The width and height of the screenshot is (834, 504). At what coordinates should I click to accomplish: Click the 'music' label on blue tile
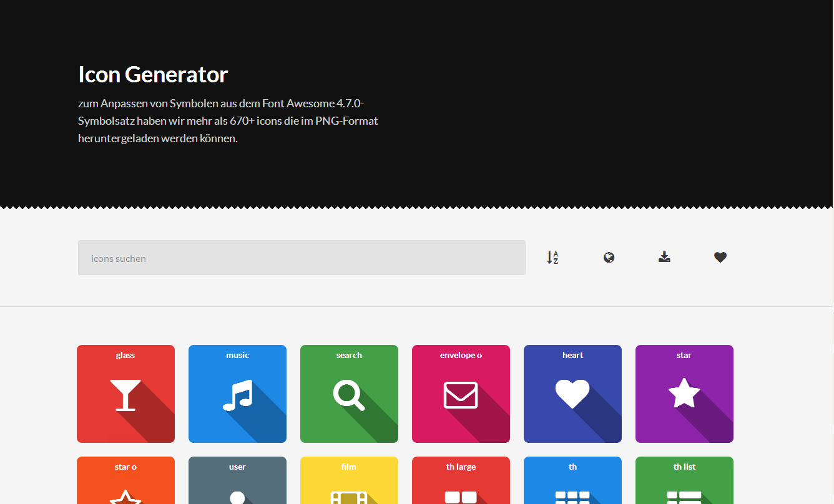[x=237, y=355]
